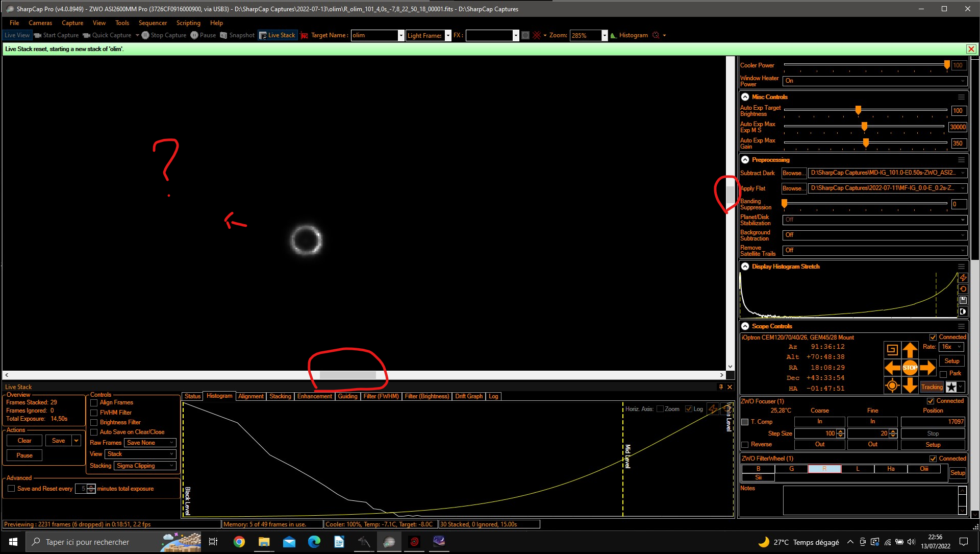Open Microsoft Edge from taskbar
The image size is (980, 554).
tap(314, 542)
